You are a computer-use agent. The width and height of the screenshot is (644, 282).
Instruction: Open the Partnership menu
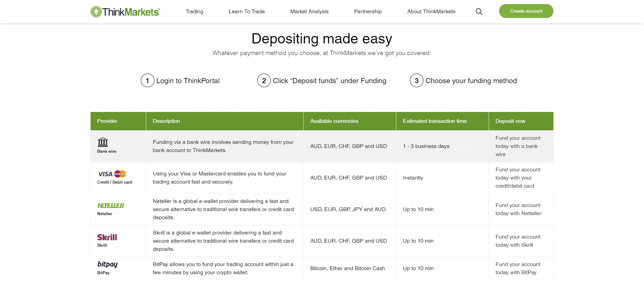tap(368, 12)
